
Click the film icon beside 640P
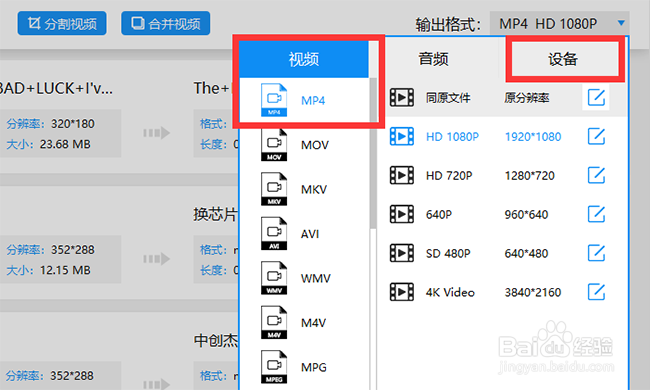[x=402, y=214]
